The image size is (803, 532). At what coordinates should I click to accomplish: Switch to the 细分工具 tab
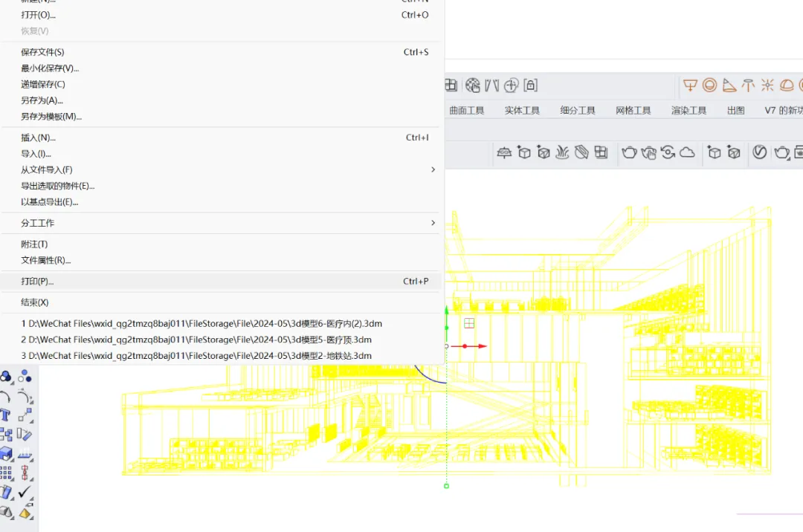click(578, 110)
